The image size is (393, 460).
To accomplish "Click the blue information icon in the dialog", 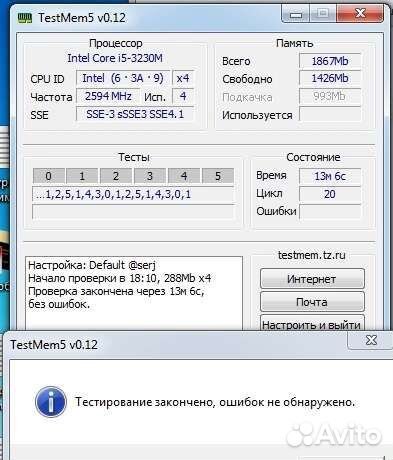I will coord(51,402).
